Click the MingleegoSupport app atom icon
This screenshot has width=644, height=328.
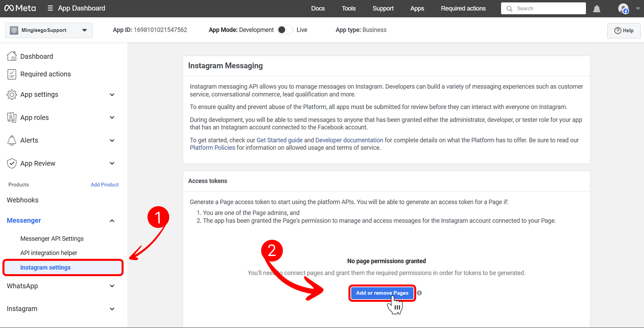tap(14, 30)
